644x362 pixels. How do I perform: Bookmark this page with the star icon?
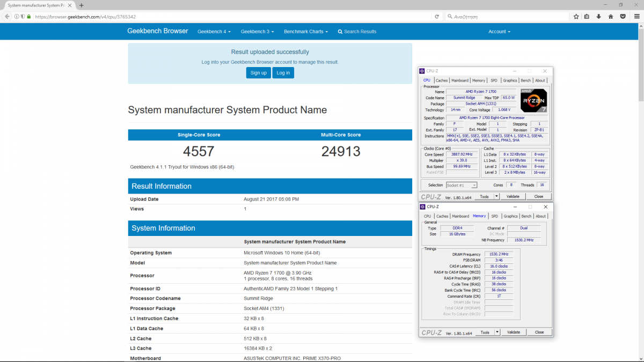[x=576, y=17]
